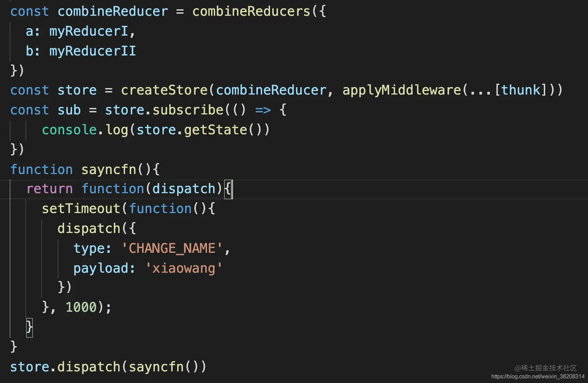Click the applyMiddleware function name

(x=402, y=90)
